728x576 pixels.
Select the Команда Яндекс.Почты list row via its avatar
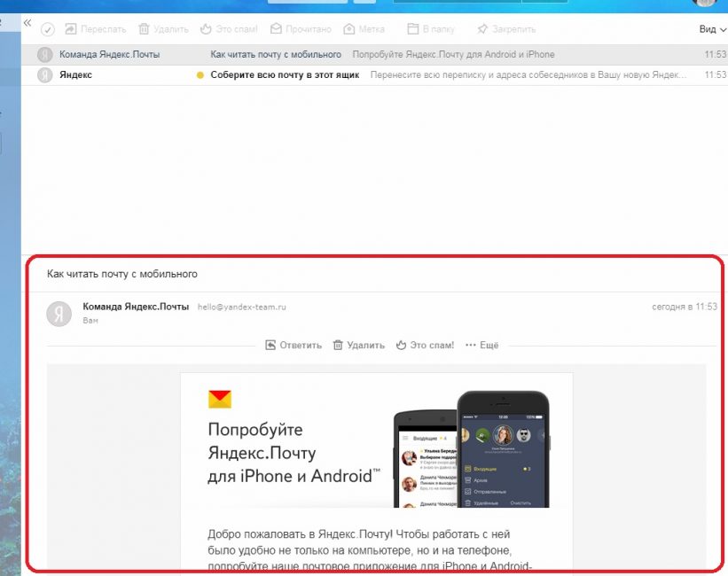click(45, 55)
